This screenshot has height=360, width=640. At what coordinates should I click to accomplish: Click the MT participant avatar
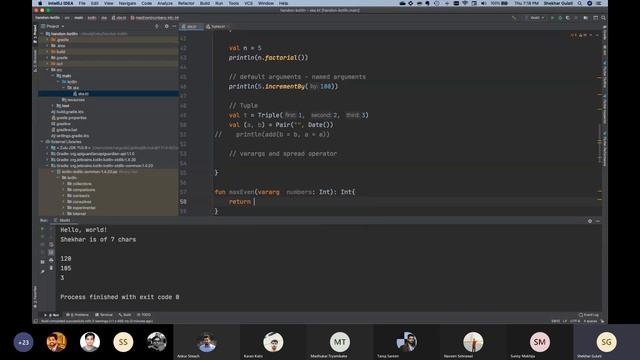(x=340, y=342)
